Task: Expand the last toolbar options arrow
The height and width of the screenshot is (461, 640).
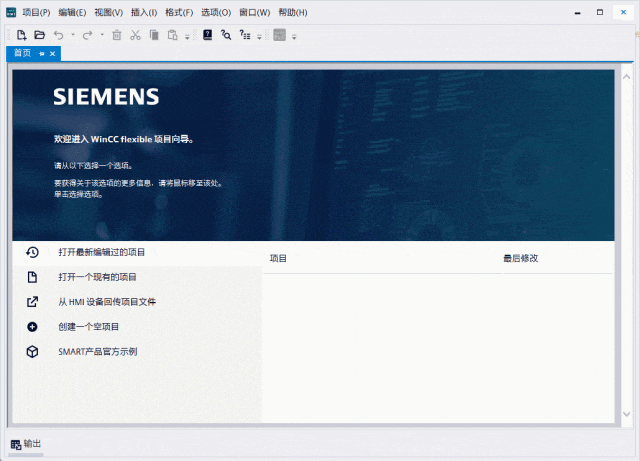Action: (294, 37)
